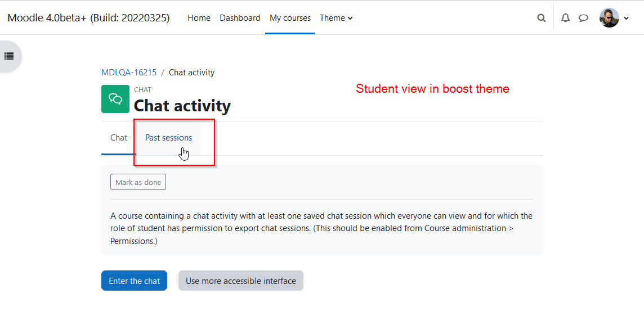
Task: Switch to the Past sessions tab
Action: click(x=168, y=138)
